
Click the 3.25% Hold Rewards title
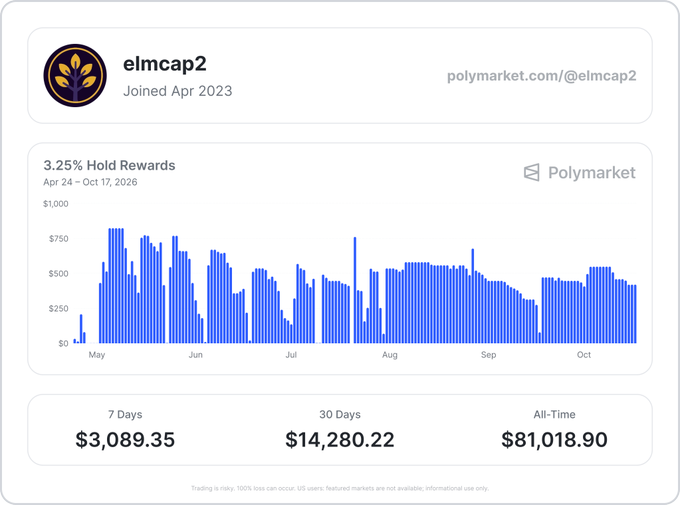pyautogui.click(x=109, y=165)
